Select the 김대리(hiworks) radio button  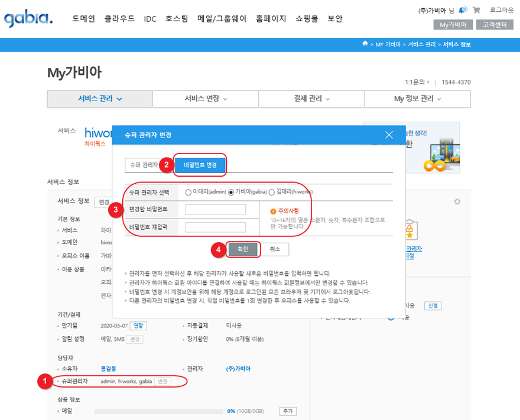pyautogui.click(x=272, y=192)
